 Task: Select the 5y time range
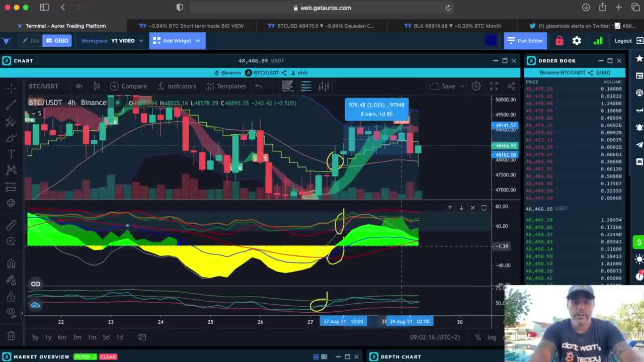[35, 337]
